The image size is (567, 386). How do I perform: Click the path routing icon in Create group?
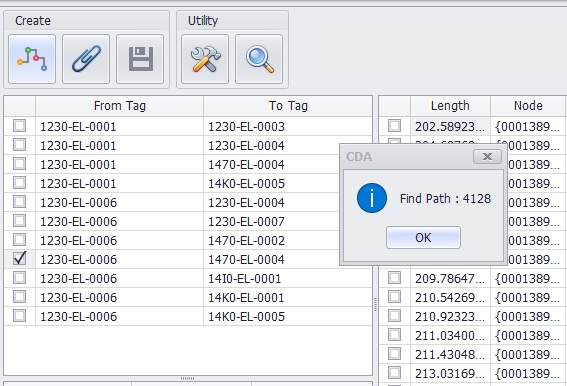[32, 59]
